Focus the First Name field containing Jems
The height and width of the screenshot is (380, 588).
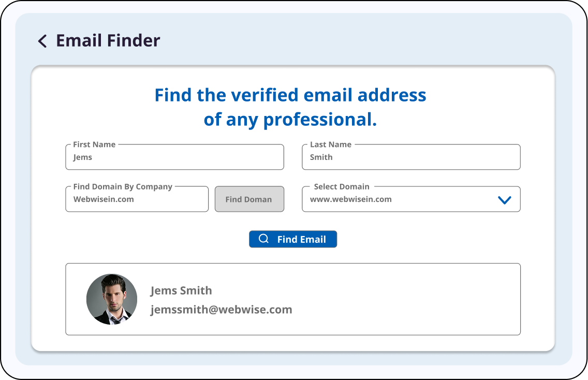click(x=174, y=157)
